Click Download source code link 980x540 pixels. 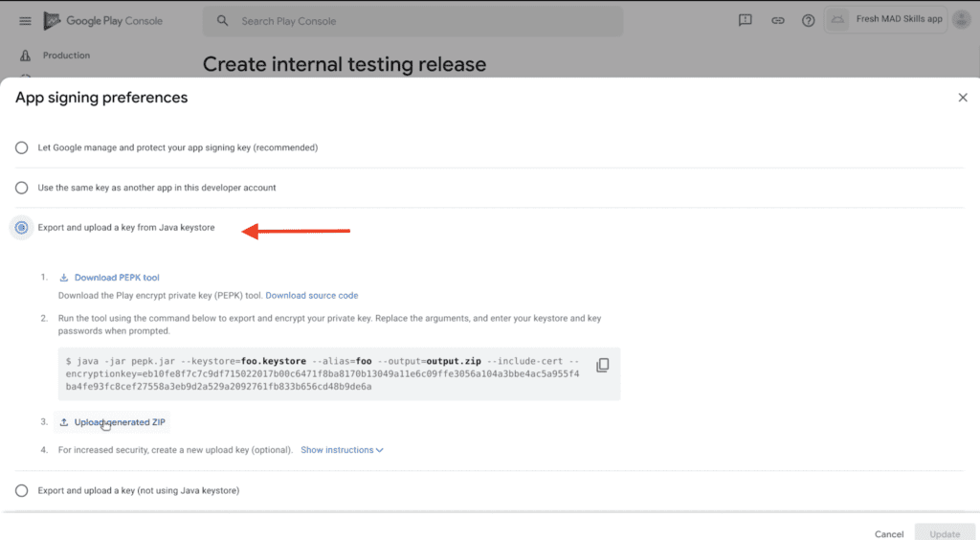[x=312, y=296]
